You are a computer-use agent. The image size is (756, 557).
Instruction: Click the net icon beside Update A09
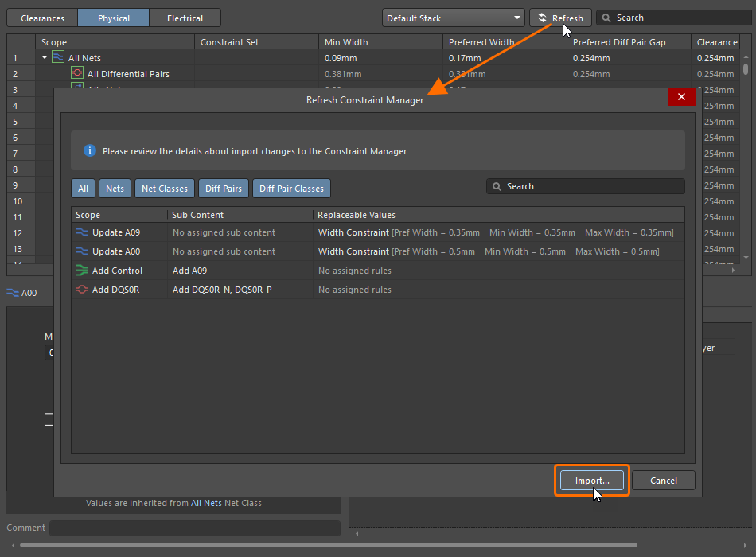81,232
